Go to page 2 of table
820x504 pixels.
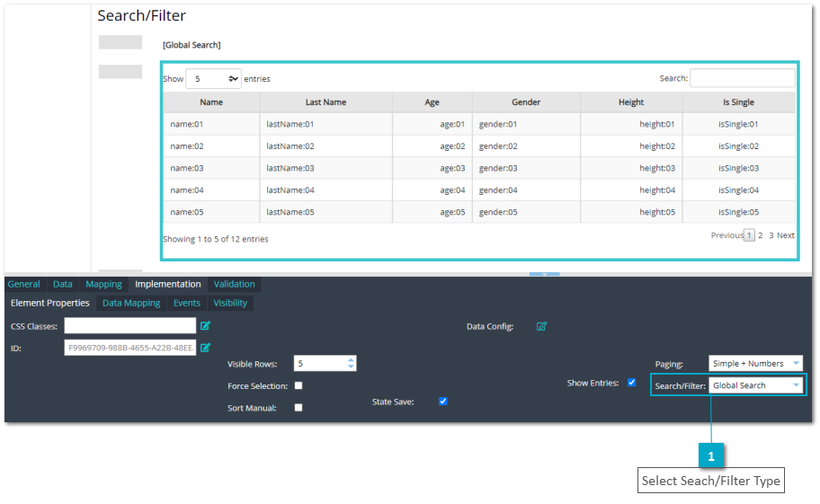[761, 235]
